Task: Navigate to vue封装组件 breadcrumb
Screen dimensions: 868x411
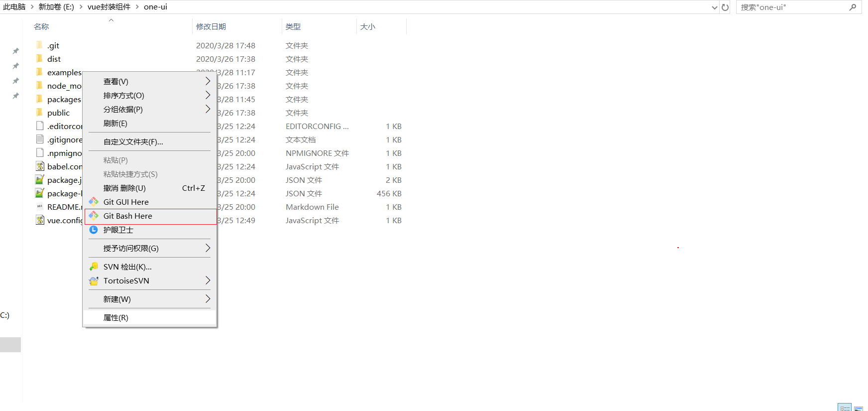Action: click(x=109, y=7)
